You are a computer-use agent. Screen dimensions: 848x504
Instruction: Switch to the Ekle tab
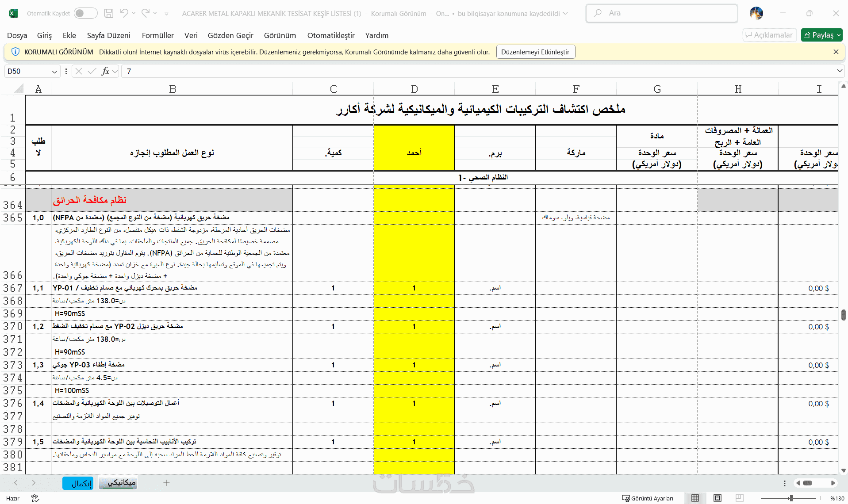click(69, 35)
